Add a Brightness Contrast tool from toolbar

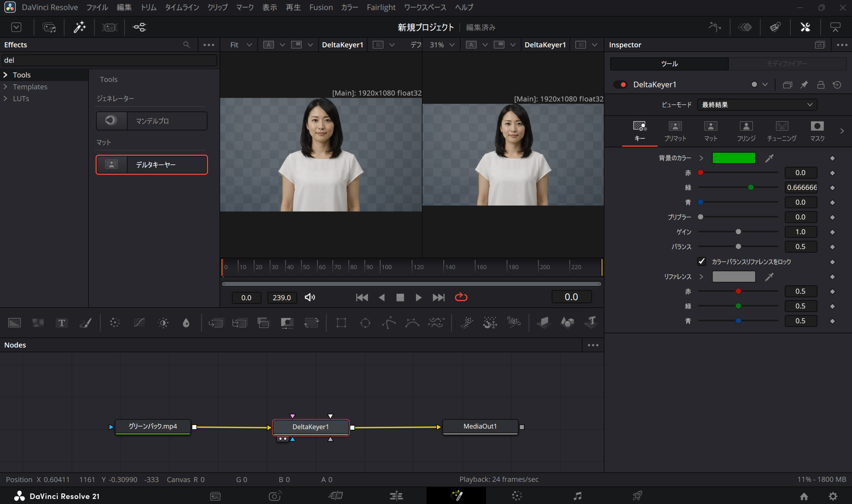pos(163,323)
